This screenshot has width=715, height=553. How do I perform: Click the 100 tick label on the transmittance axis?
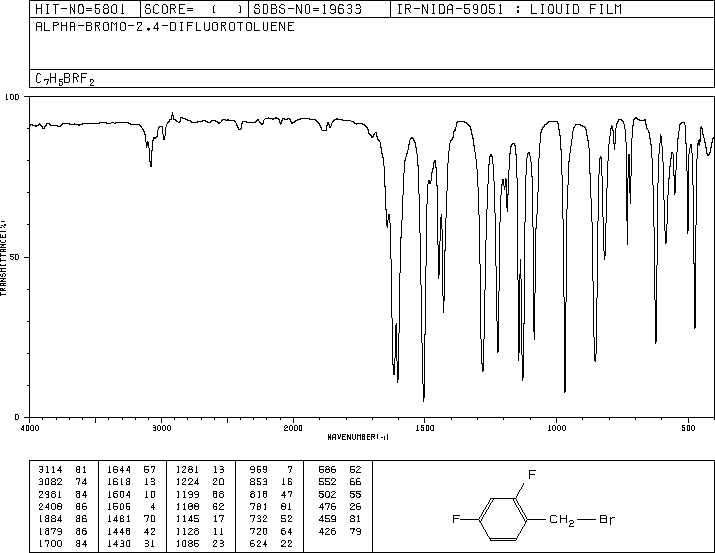12,97
